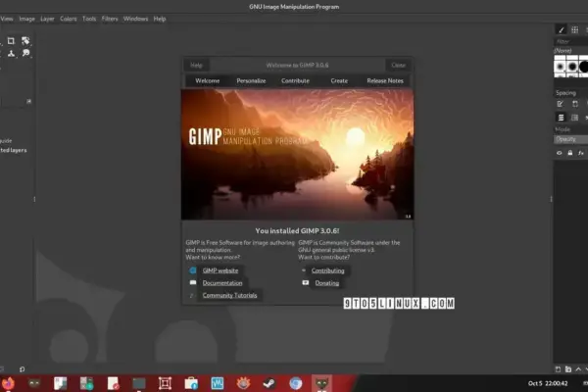Viewport: 588px width, 392px height.
Task: Click the active GIMP taskbar icon
Action: 321,383
